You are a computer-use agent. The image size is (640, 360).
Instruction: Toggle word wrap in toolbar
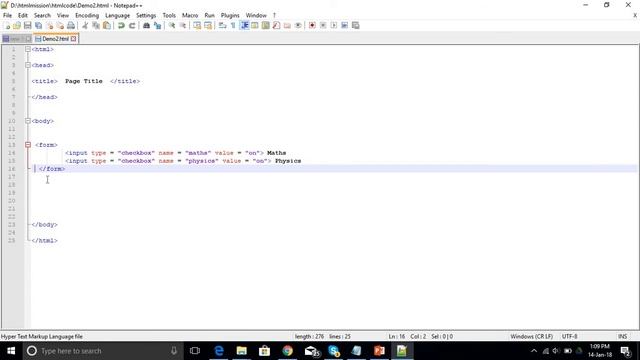(x=222, y=25)
